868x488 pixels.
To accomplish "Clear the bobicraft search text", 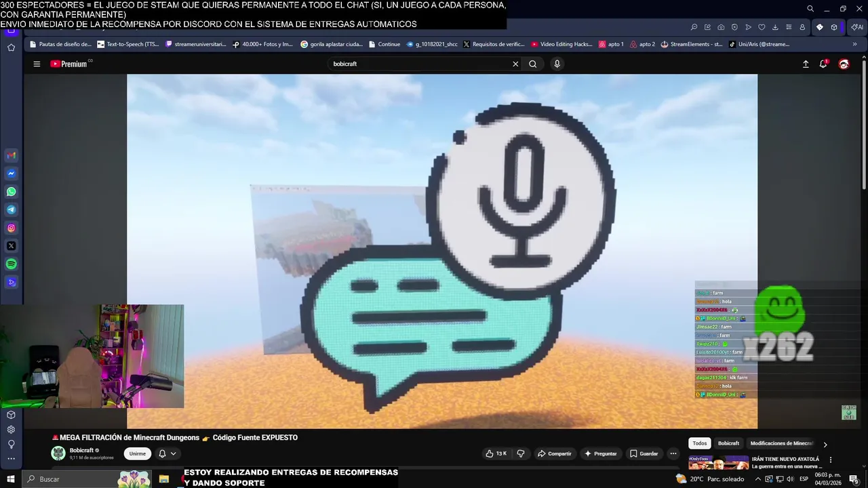I will click(515, 64).
